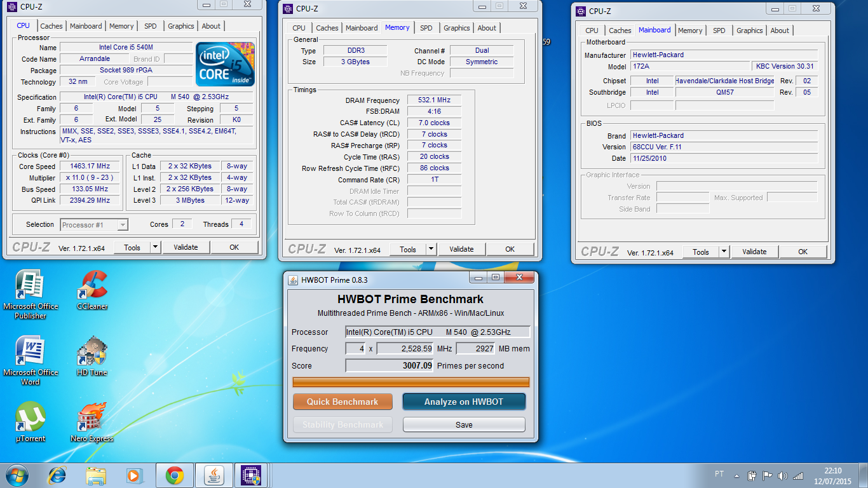868x488 pixels.
Task: Open About tab in right CPU-Z window
Action: 780,30
